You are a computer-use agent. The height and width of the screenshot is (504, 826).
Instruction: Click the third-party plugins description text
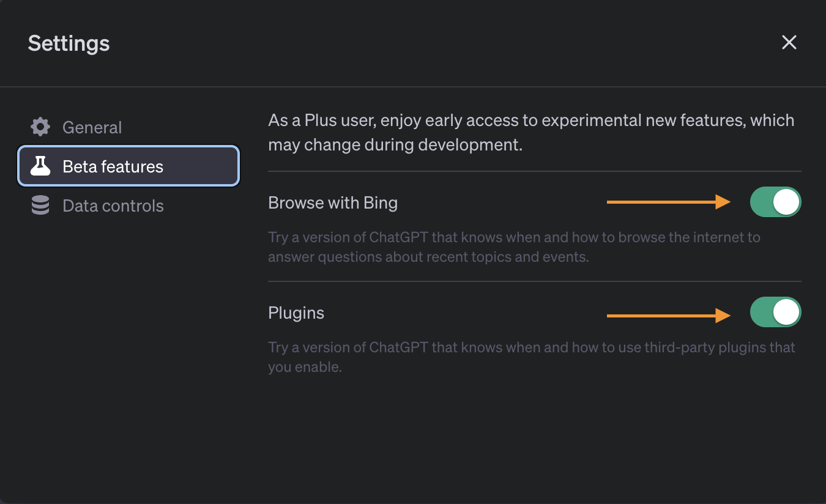coord(532,357)
